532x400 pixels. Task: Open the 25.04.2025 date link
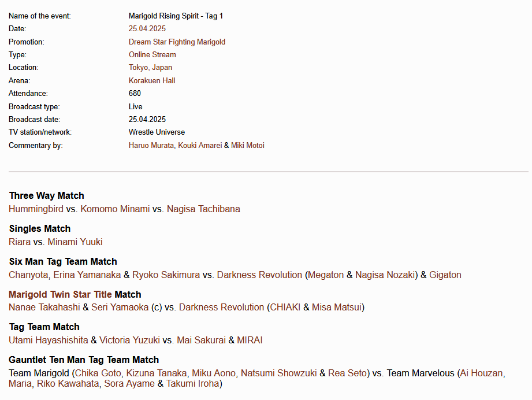pyautogui.click(x=147, y=29)
